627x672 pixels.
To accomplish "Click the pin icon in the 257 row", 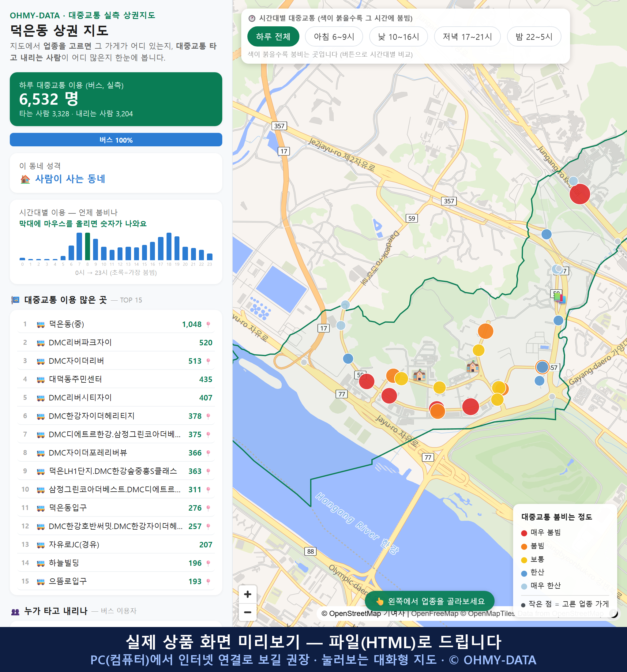I will tap(208, 526).
